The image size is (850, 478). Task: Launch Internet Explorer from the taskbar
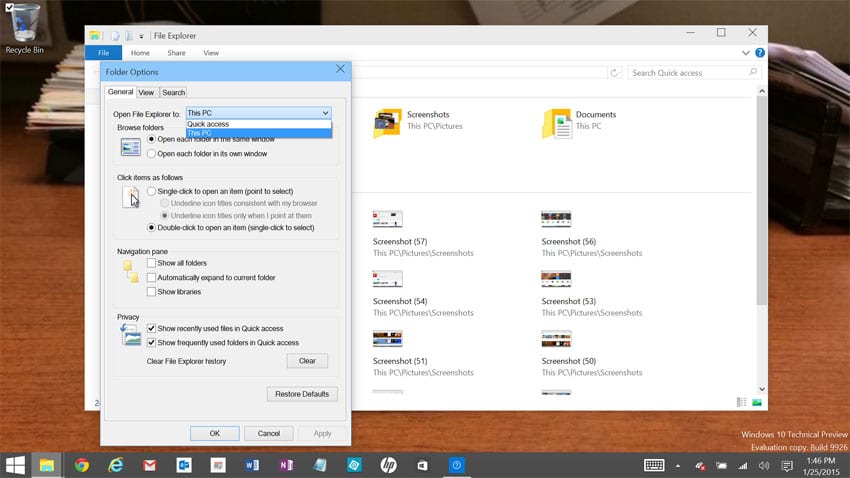point(116,465)
